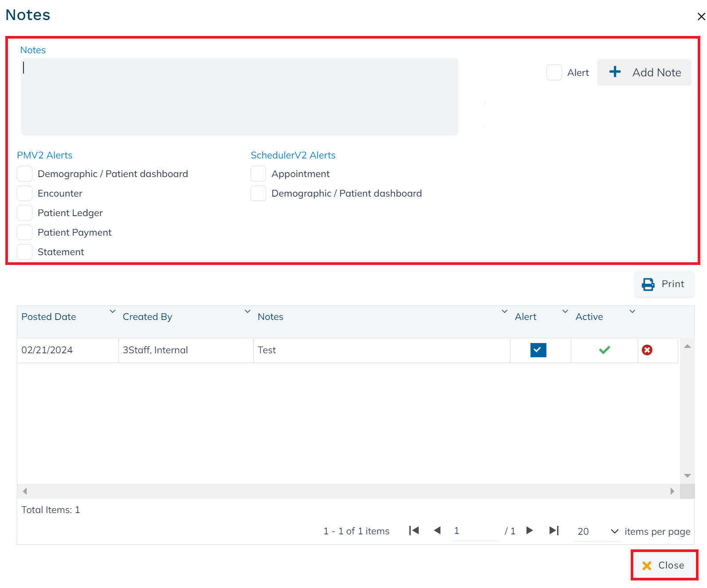707x588 pixels.
Task: Sort by the Notes column header
Action: pyautogui.click(x=271, y=317)
